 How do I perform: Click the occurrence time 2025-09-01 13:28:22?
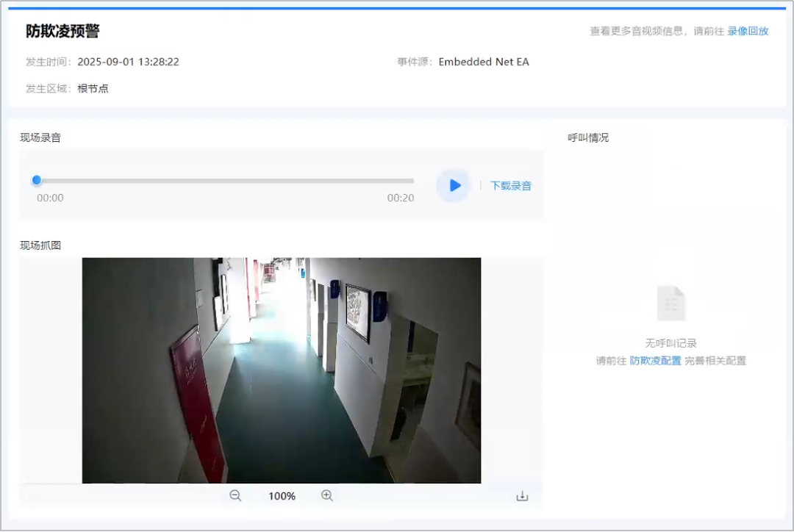(x=128, y=62)
